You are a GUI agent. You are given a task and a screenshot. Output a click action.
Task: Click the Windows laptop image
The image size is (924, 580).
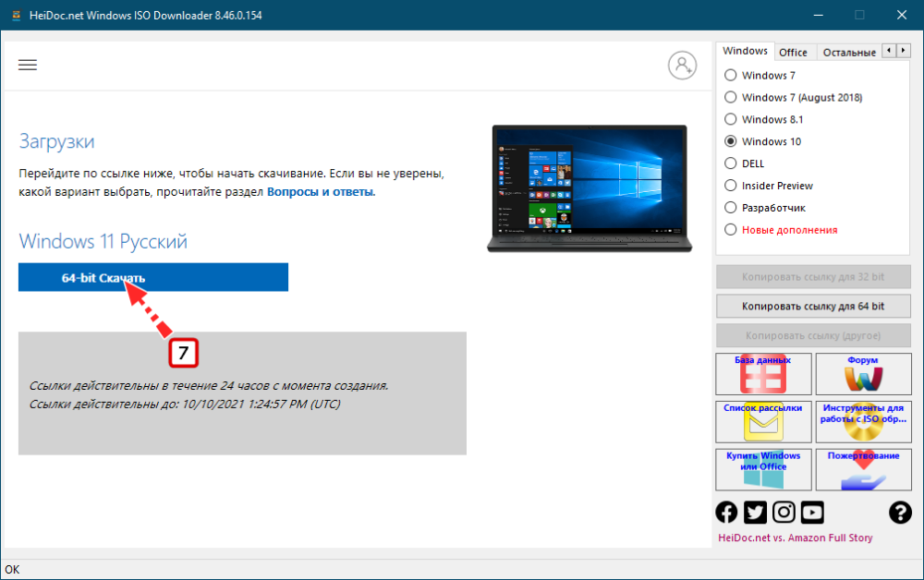(590, 188)
